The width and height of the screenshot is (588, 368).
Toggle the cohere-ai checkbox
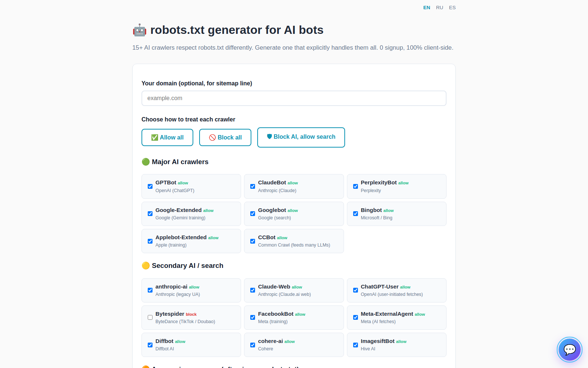252,345
